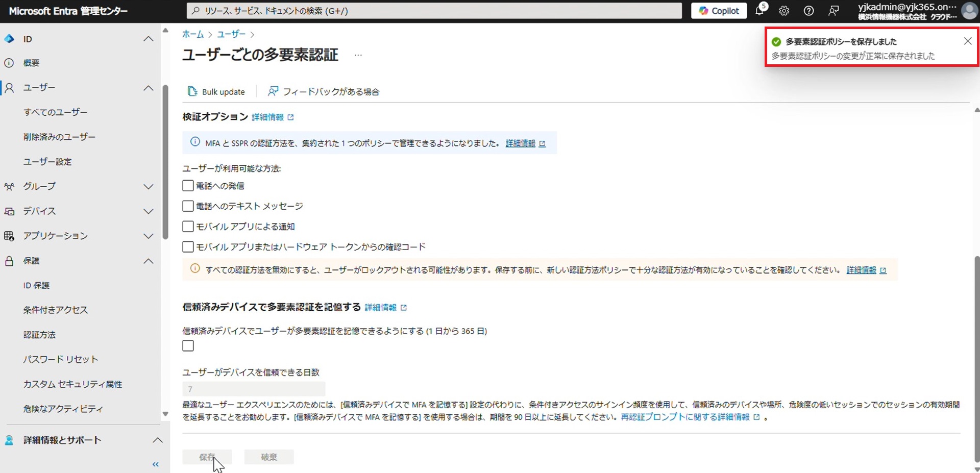Open 条件付きアクセス in the sidebar

click(56, 310)
